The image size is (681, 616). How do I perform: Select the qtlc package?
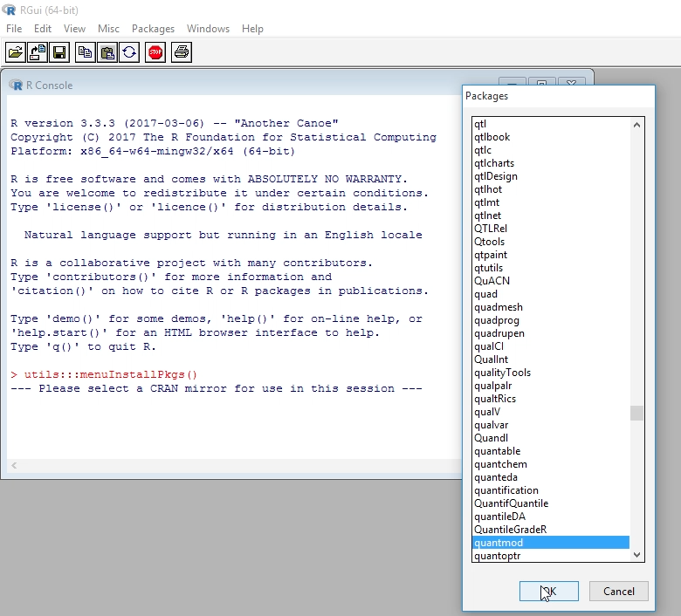pyautogui.click(x=550, y=150)
